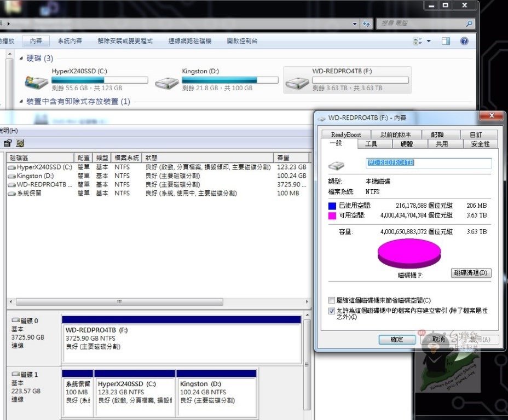Viewport: 508px width, 420px height.
Task: Click the Disk 1 icon in Disk Management
Action: (x=16, y=375)
